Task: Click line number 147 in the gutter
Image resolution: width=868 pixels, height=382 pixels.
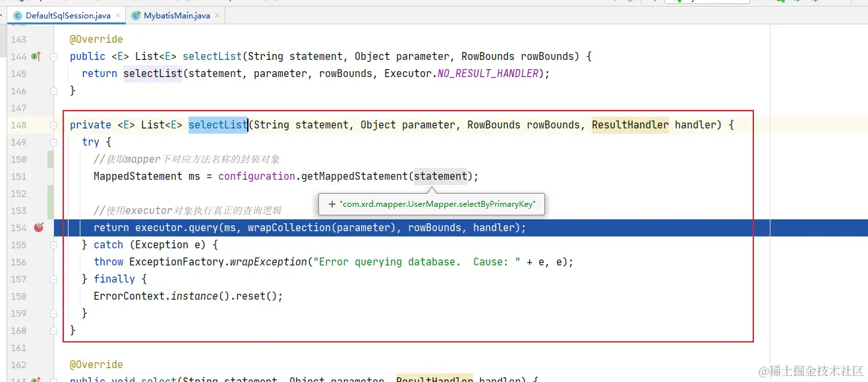Action: [18, 108]
